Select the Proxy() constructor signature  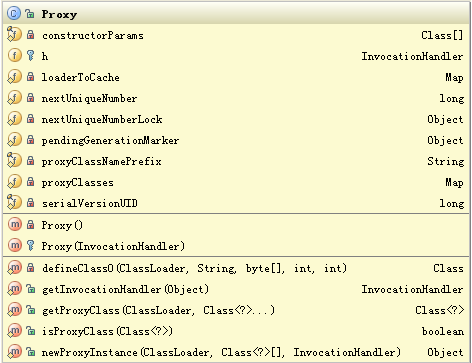click(62, 226)
